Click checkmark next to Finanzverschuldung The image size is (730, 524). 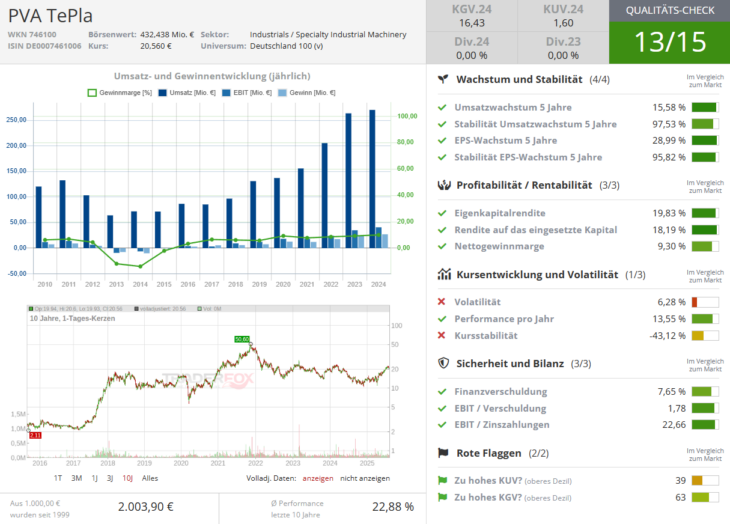[442, 392]
